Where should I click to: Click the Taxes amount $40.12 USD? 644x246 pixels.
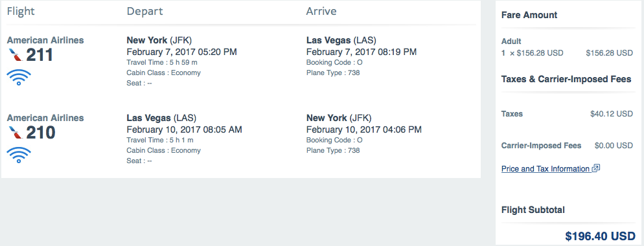(612, 114)
